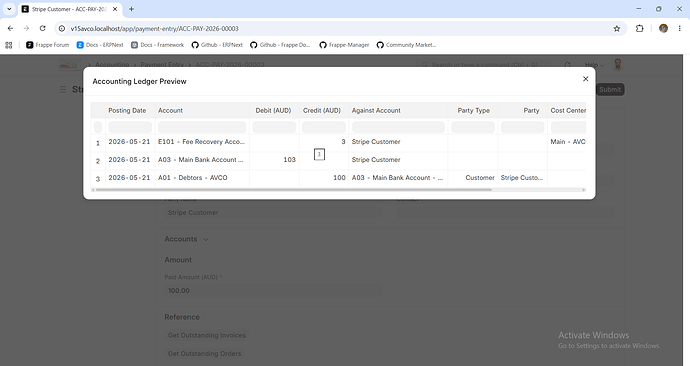Click the Debit (AUD) filter field
Screen dimensions: 690x366
[x=274, y=127]
